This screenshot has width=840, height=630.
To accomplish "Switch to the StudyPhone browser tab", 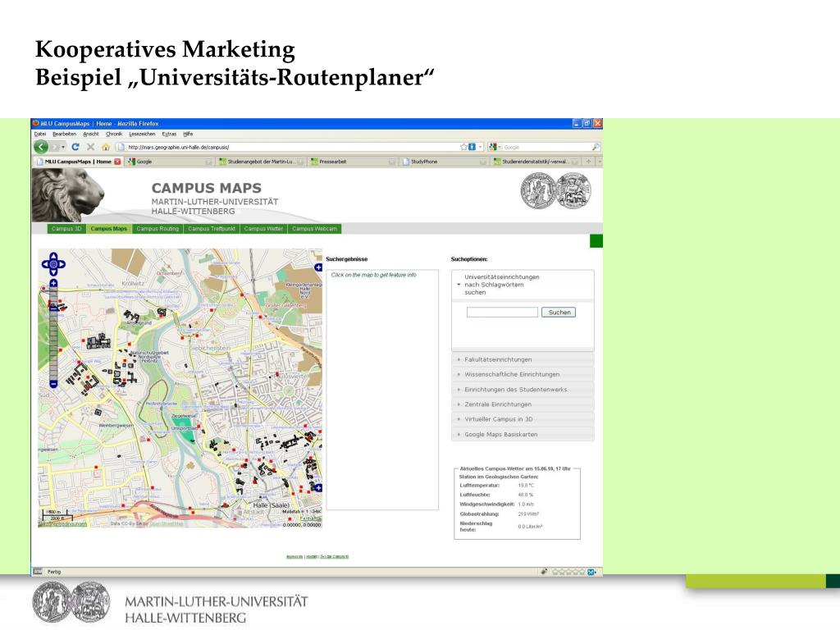I will pos(444,162).
